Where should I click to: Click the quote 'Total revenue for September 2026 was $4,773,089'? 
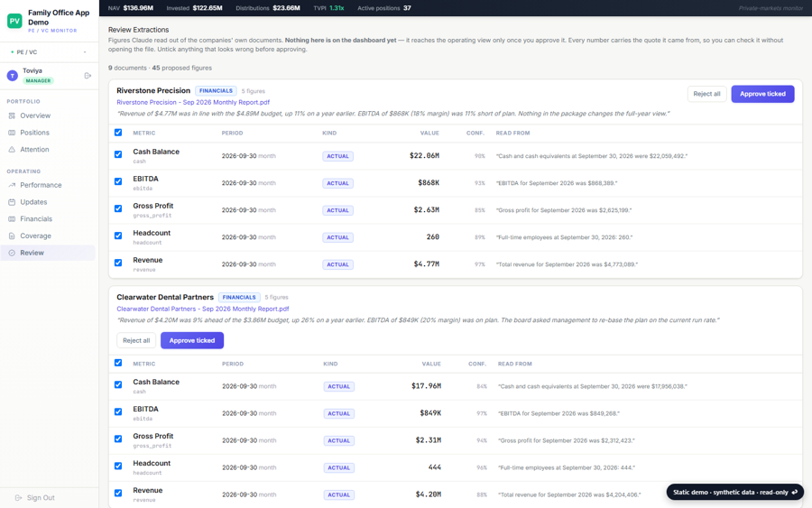click(567, 264)
